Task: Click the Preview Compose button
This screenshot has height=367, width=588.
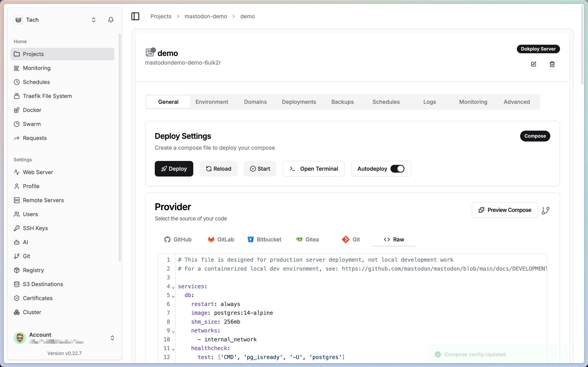Action: pyautogui.click(x=504, y=210)
